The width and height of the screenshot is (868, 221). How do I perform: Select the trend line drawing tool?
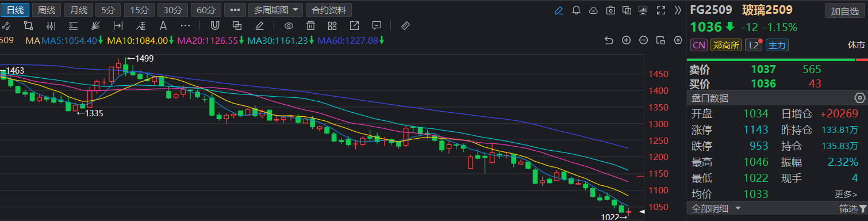[6, 25]
